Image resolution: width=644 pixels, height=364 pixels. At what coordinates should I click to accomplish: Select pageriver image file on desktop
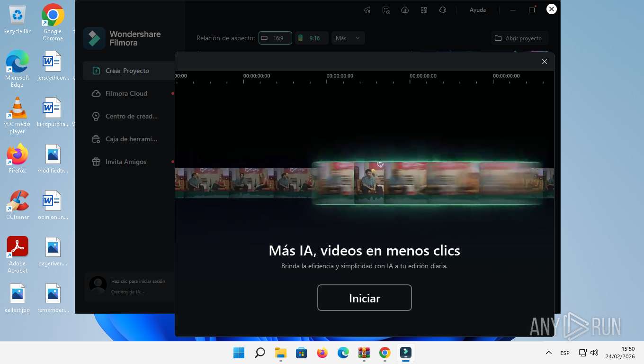(x=53, y=252)
